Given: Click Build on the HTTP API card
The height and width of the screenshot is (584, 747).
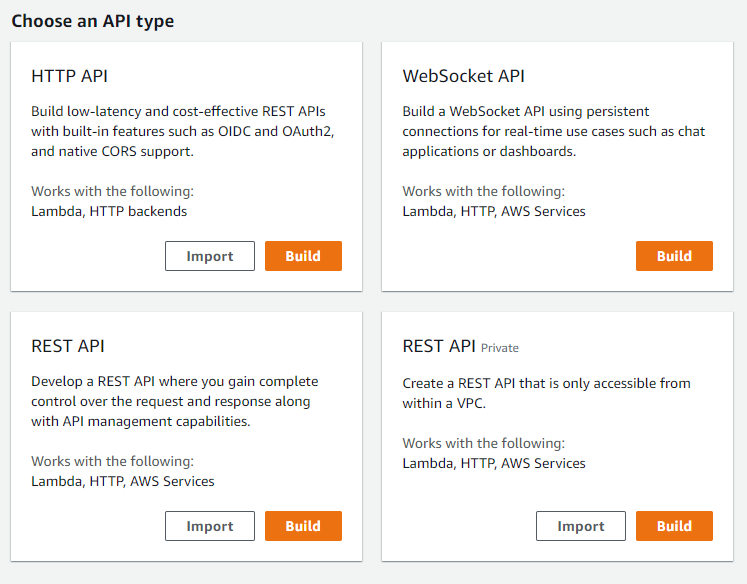Looking at the screenshot, I should [303, 256].
